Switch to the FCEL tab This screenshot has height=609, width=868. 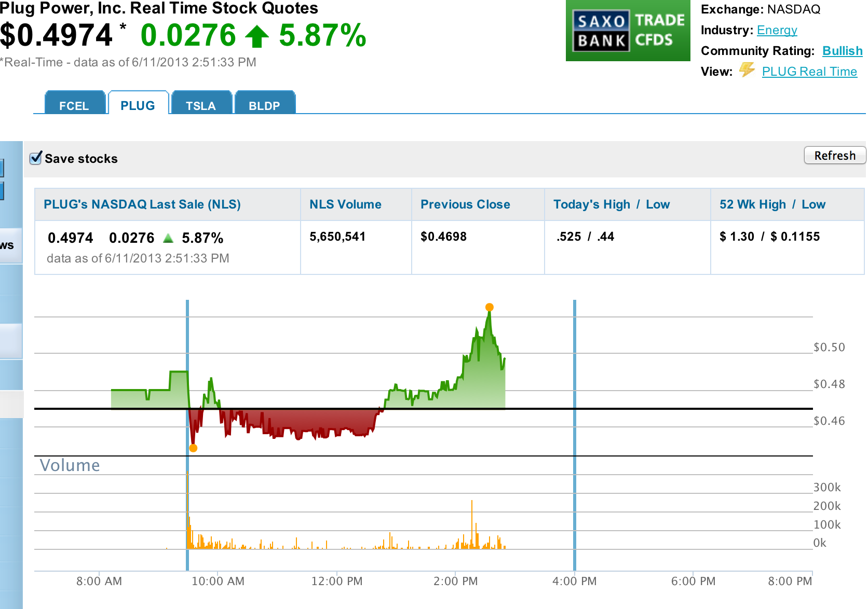[74, 105]
